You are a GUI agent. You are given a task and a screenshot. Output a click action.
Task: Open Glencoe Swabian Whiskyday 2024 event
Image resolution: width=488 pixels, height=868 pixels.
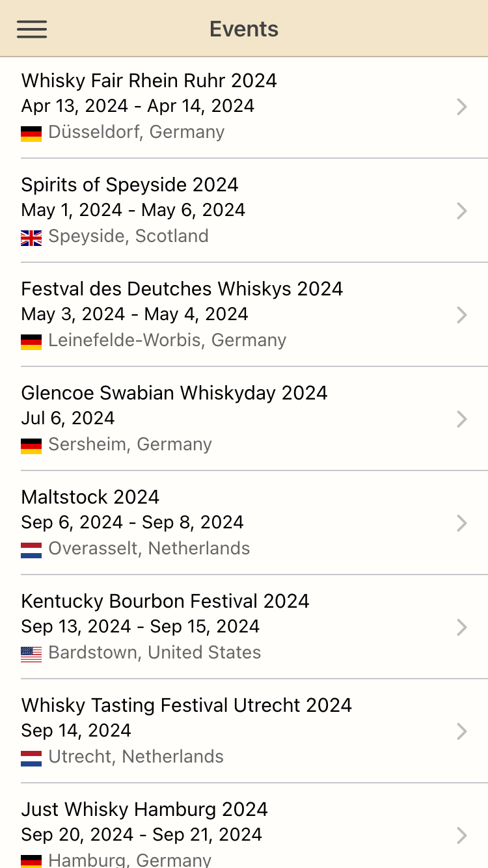pyautogui.click(x=174, y=393)
